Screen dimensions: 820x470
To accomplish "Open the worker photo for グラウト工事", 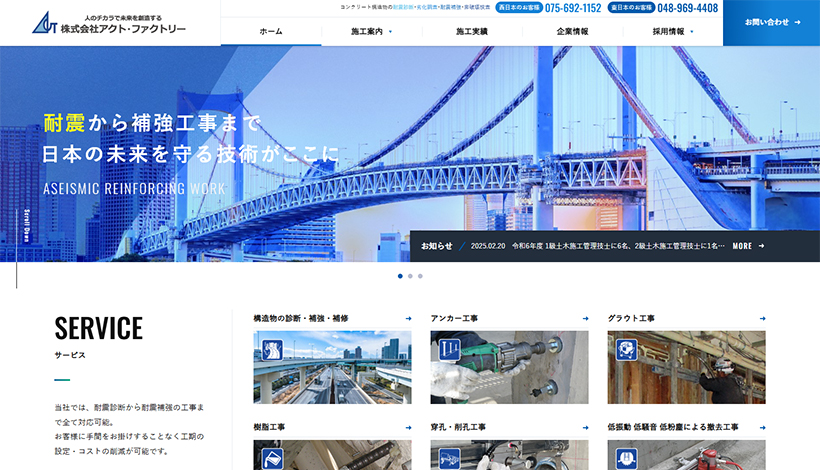I will tap(687, 367).
